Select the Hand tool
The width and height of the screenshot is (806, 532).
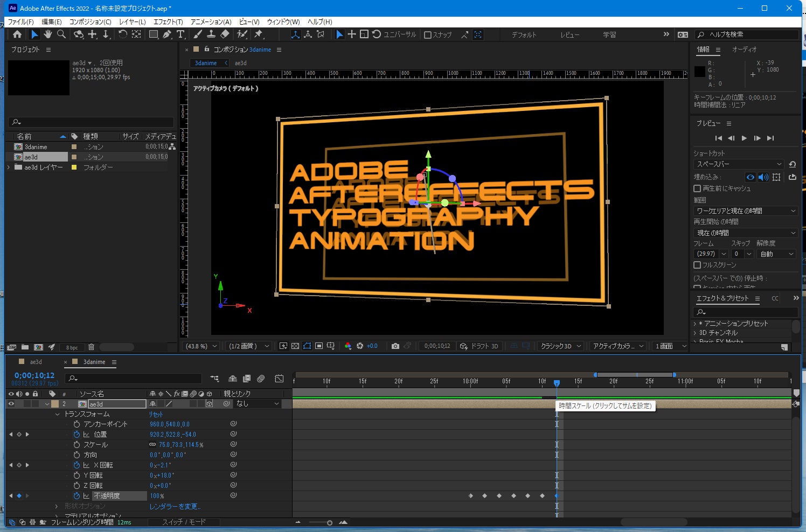click(48, 34)
